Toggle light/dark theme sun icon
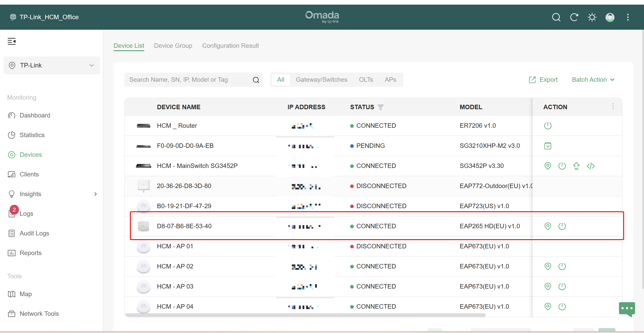Screen dimensions: 644x333 pyautogui.click(x=592, y=17)
